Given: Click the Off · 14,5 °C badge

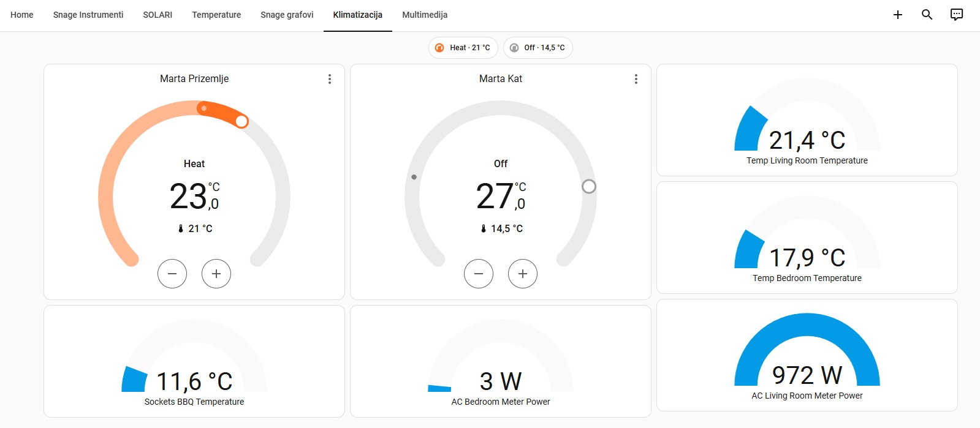Looking at the screenshot, I should (x=538, y=48).
